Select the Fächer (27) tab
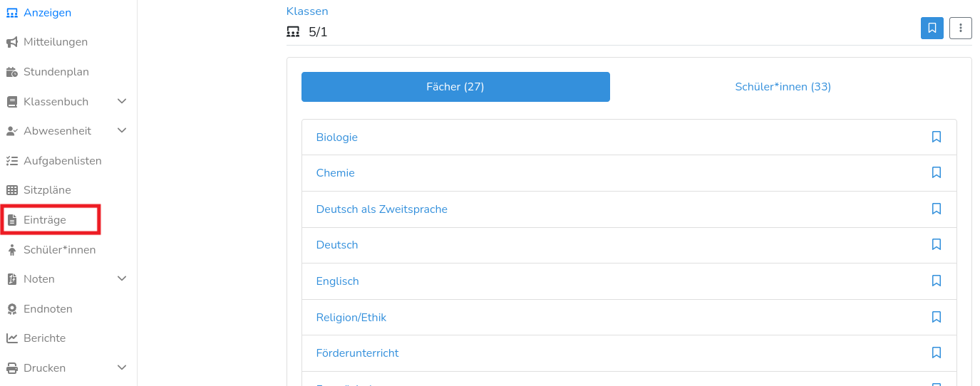980x386 pixels. coord(455,87)
